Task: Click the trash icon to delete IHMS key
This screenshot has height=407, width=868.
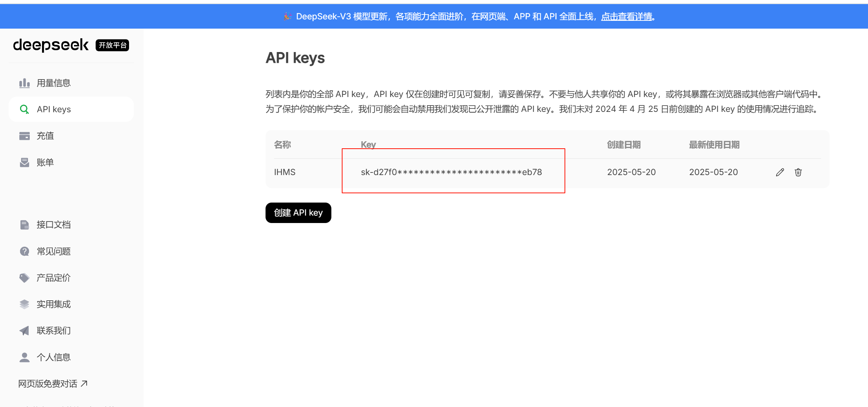Action: 798,172
